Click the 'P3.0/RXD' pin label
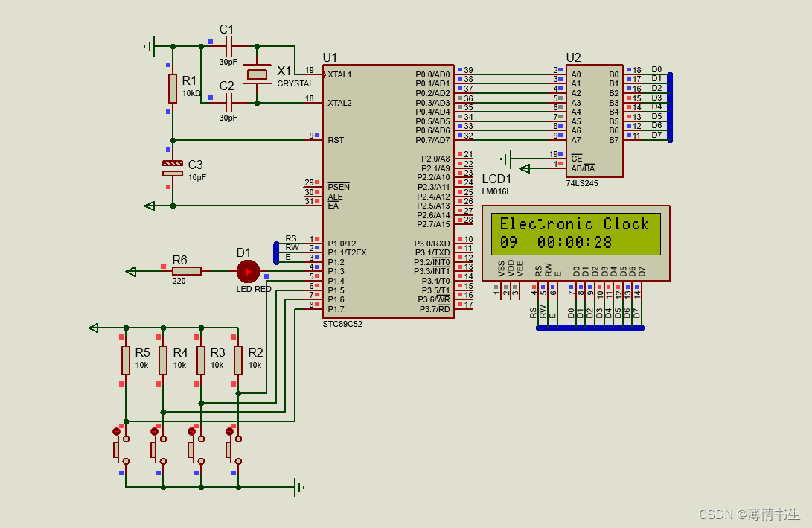The width and height of the screenshot is (812, 528). 432,244
